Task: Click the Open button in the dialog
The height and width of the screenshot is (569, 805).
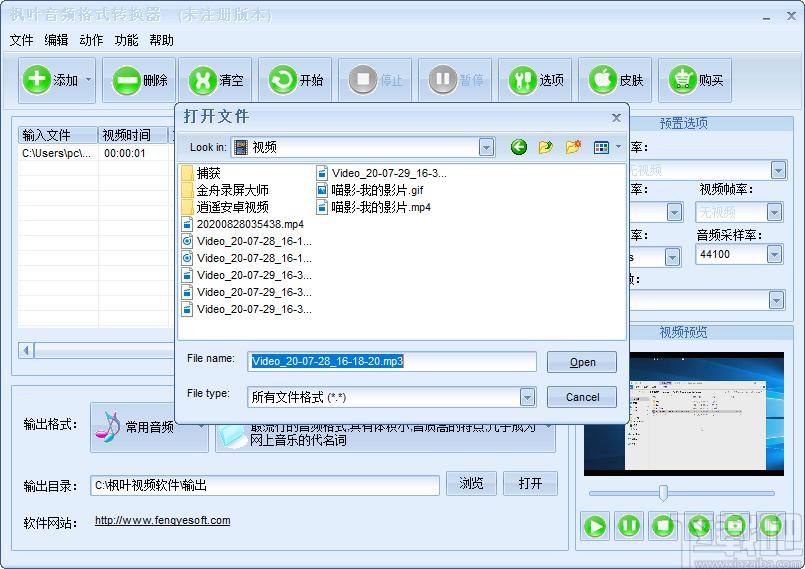Action: click(x=582, y=362)
